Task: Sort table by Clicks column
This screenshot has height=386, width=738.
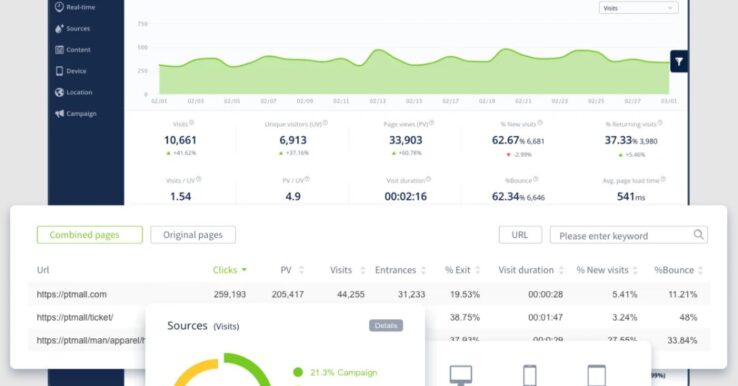Action: (x=230, y=270)
